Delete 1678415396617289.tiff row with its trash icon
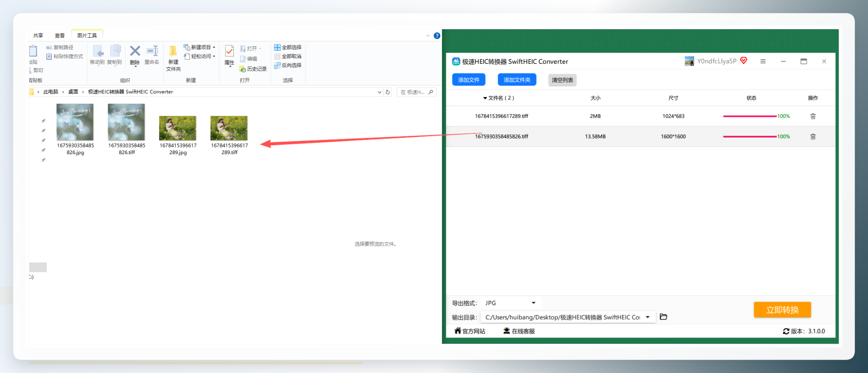 point(813,116)
